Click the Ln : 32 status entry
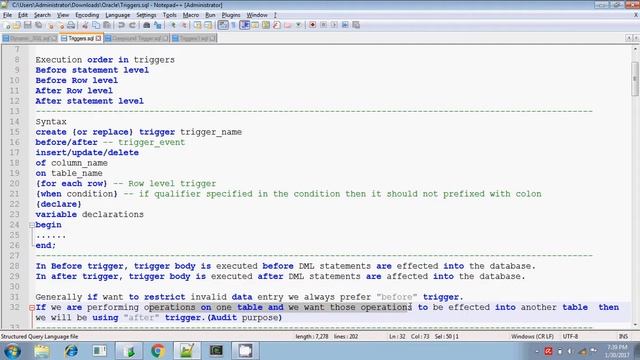640x360 pixels. pos(397,337)
